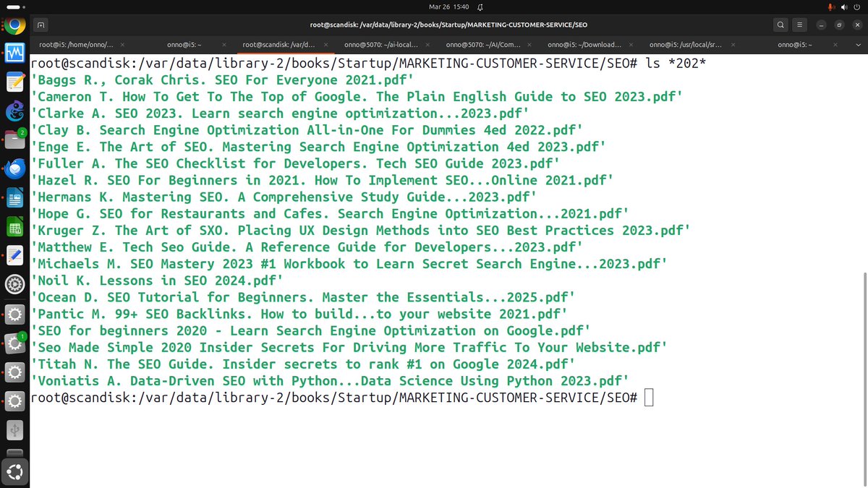This screenshot has width=868, height=488.
Task: Click 'Seo Made Simple 2020 Insider Secrets' line
Action: click(x=349, y=347)
